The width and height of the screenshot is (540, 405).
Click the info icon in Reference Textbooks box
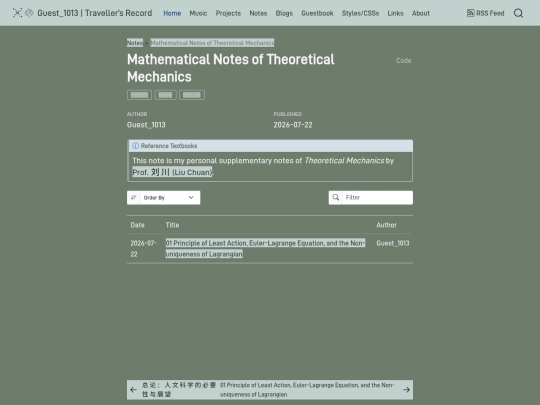[x=136, y=146]
